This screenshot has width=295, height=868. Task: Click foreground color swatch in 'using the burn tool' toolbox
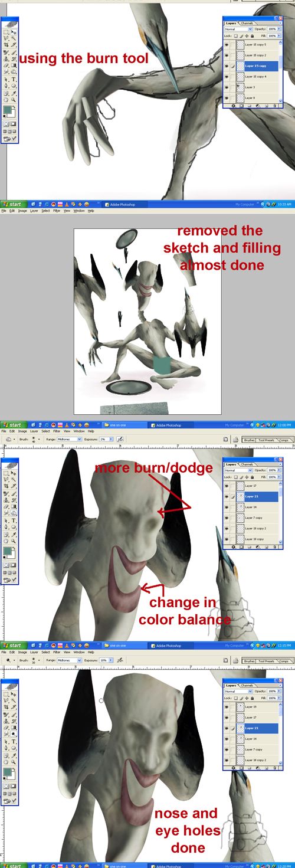click(x=8, y=110)
